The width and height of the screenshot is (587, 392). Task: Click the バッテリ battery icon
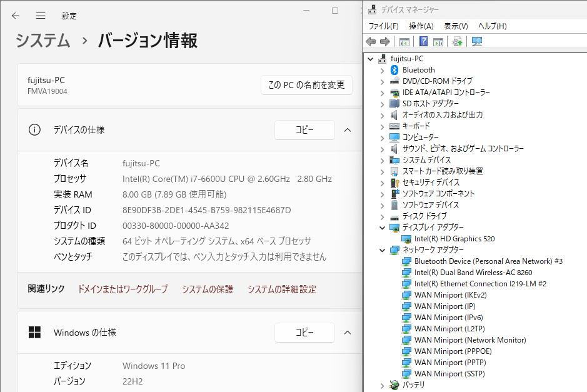[394, 385]
